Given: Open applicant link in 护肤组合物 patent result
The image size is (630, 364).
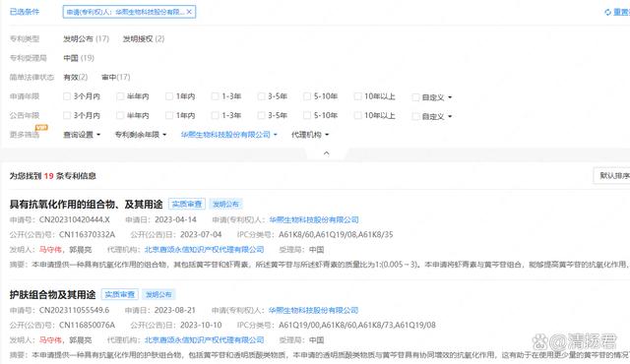Looking at the screenshot, I should 313,310.
